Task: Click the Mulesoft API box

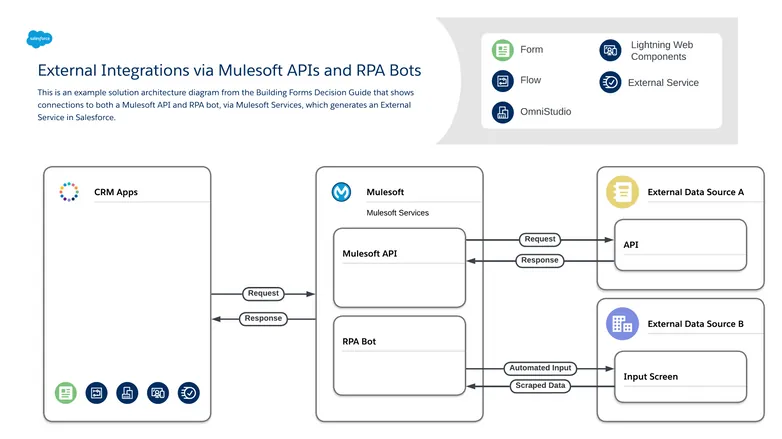Action: click(x=399, y=267)
